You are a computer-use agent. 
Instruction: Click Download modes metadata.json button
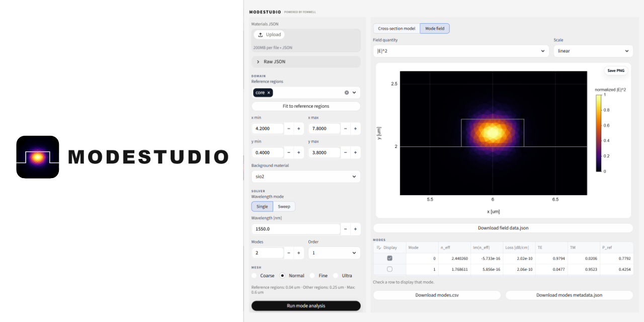(x=569, y=295)
